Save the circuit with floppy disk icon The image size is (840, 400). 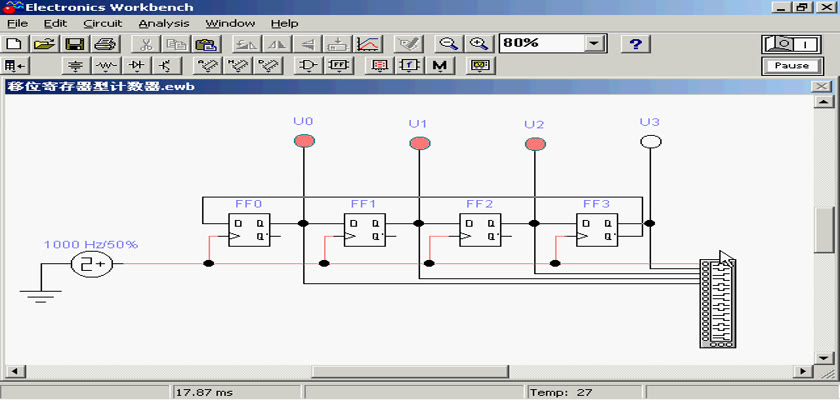pos(74,44)
